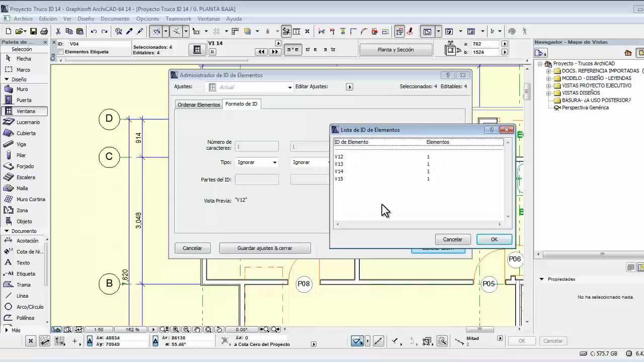
Task: Click the New document icon in toolbar
Action: (8, 31)
